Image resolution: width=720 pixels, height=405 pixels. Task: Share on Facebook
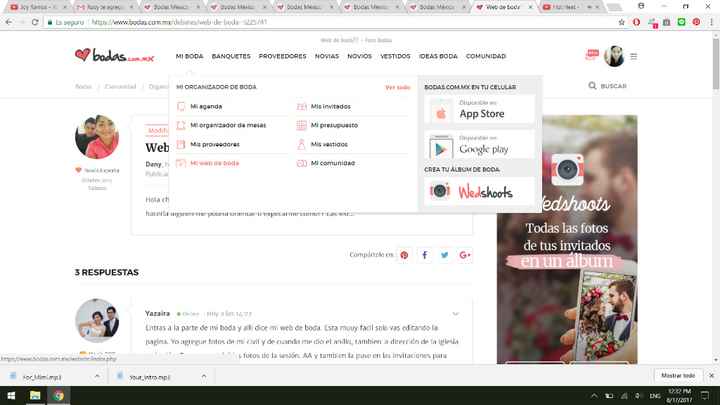pyautogui.click(x=425, y=255)
